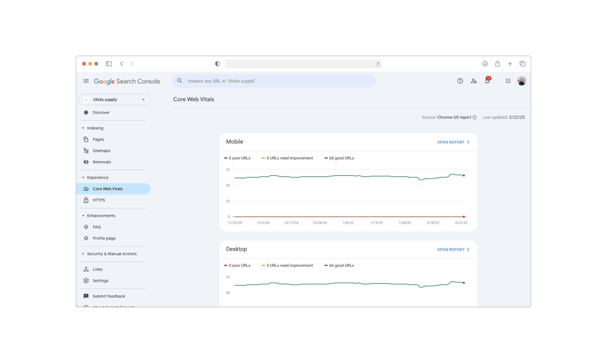This screenshot has width=607, height=364.
Task: Open users and permissions settings icon
Action: [473, 81]
